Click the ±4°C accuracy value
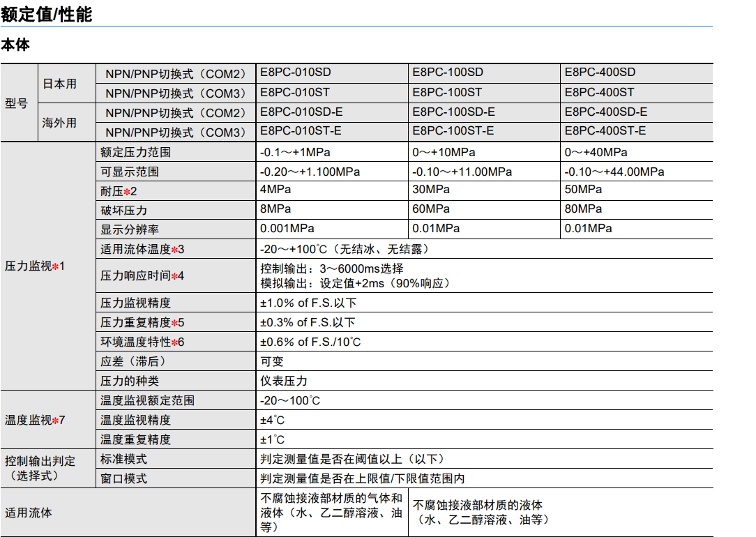This screenshot has width=756, height=537. (273, 421)
